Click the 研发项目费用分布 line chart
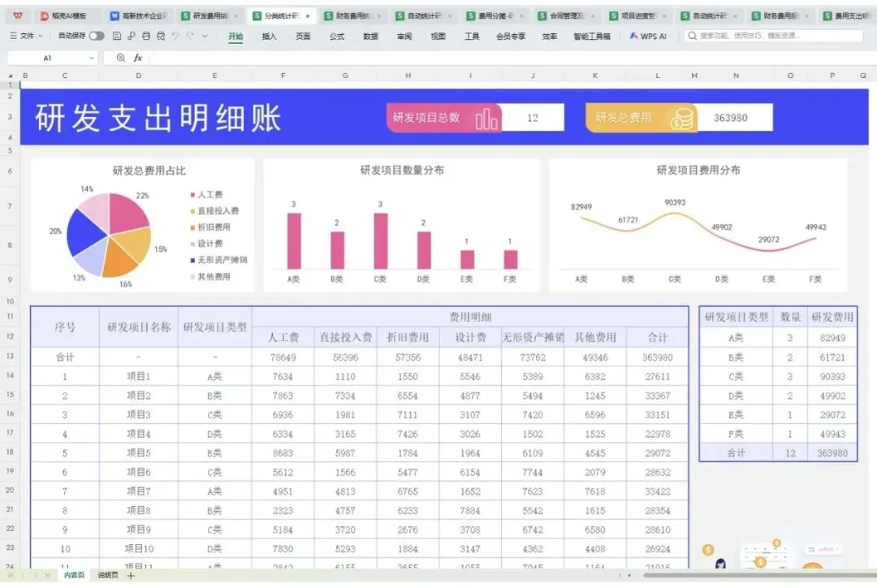Viewport: 877px width, 588px height. [x=698, y=225]
